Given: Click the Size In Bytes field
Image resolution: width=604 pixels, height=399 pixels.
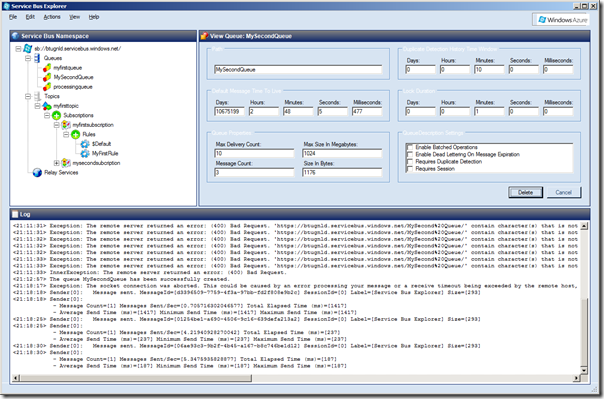Looking at the screenshot, I should [x=342, y=173].
